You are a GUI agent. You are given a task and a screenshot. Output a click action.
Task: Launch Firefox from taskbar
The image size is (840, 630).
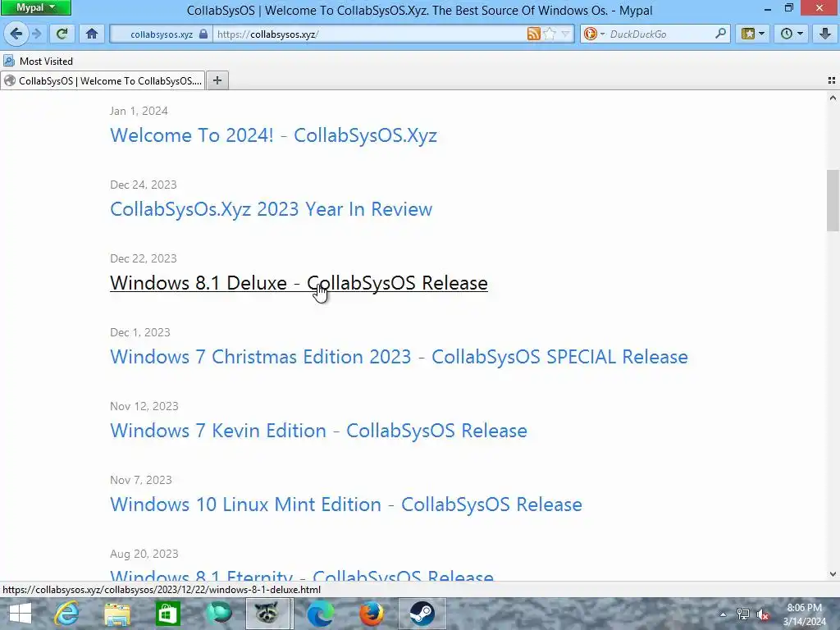(371, 614)
